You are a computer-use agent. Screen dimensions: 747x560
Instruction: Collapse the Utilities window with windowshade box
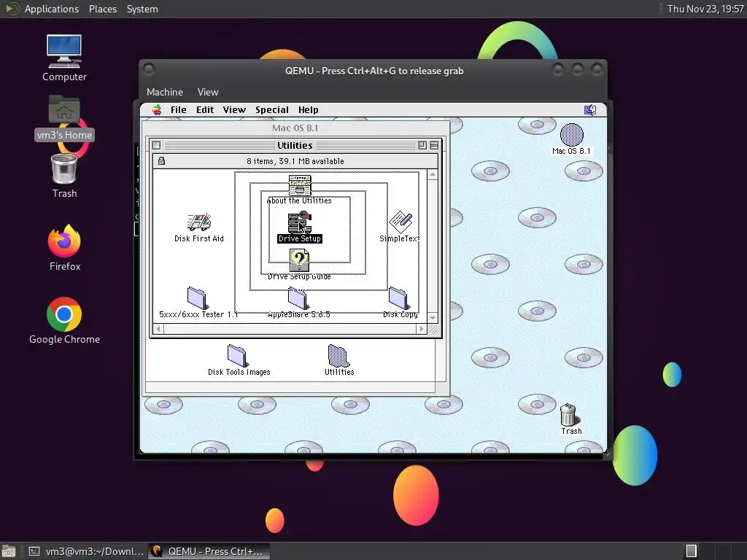coord(434,145)
